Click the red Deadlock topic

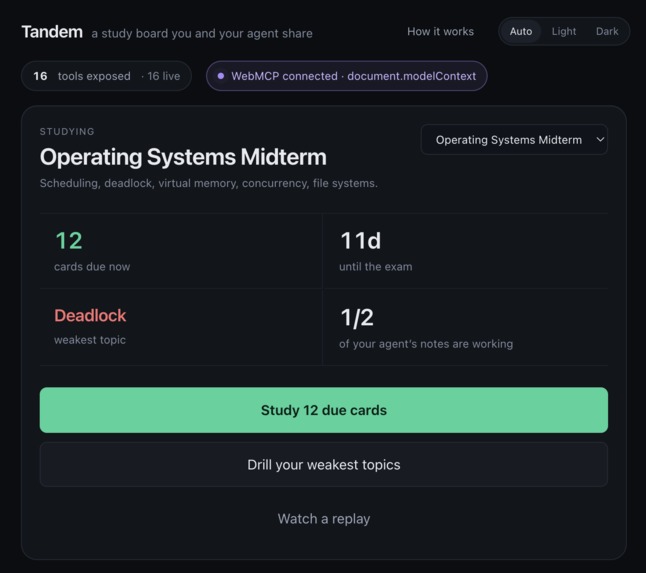[90, 316]
